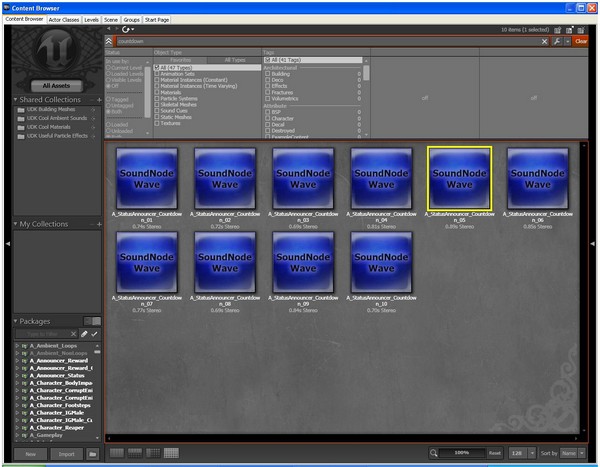Switch to the first list view layout icon

(117, 453)
